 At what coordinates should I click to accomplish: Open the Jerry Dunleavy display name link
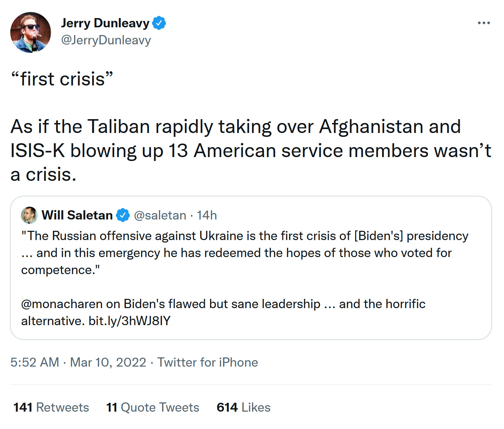105,23
